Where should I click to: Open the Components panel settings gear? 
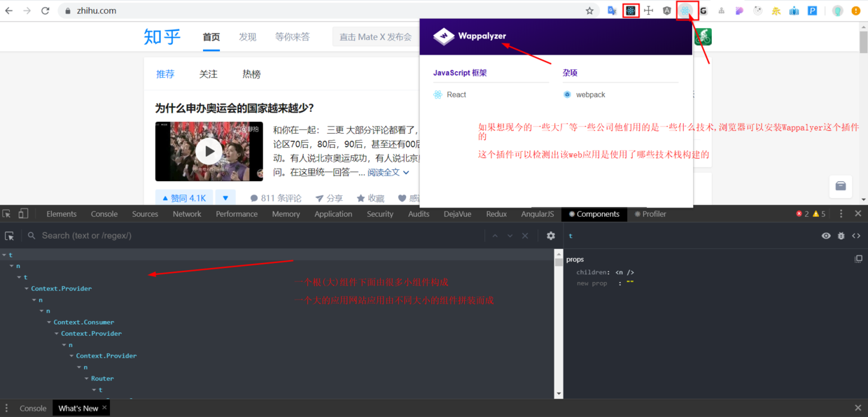tap(551, 236)
